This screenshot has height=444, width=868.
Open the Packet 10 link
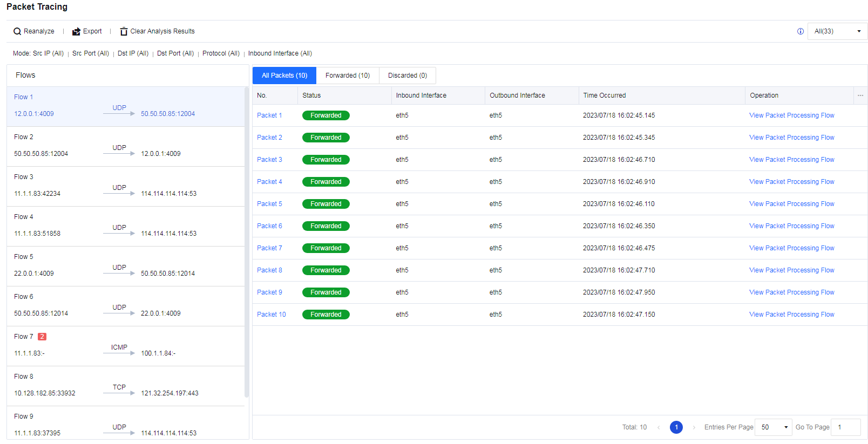coord(271,315)
